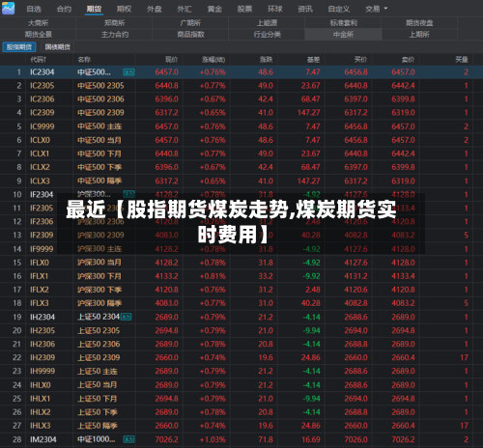Sort by the 买量 column header
Viewport: 483px width, 448px height.
(462, 60)
